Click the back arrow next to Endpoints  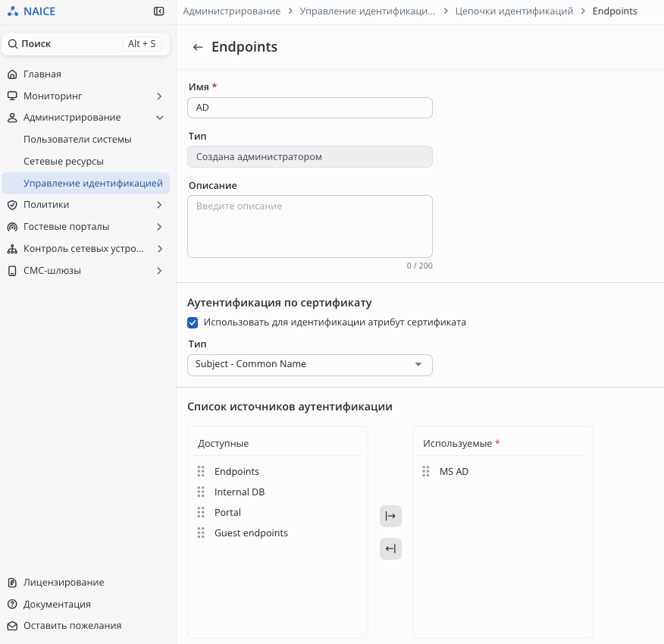click(x=198, y=47)
